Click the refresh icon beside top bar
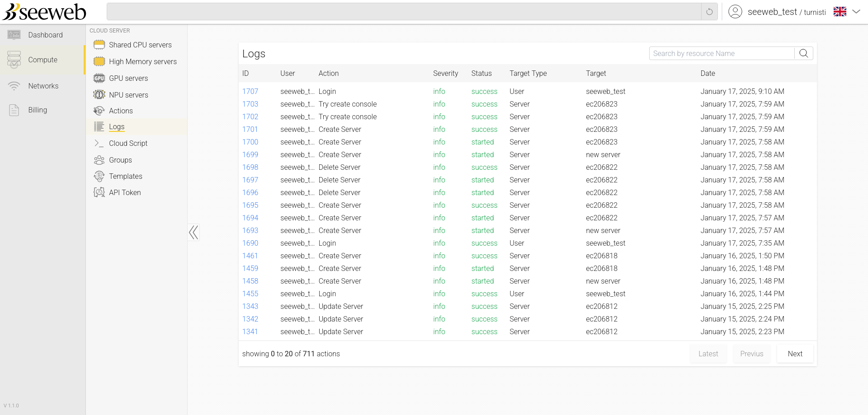This screenshot has height=415, width=868. click(709, 12)
